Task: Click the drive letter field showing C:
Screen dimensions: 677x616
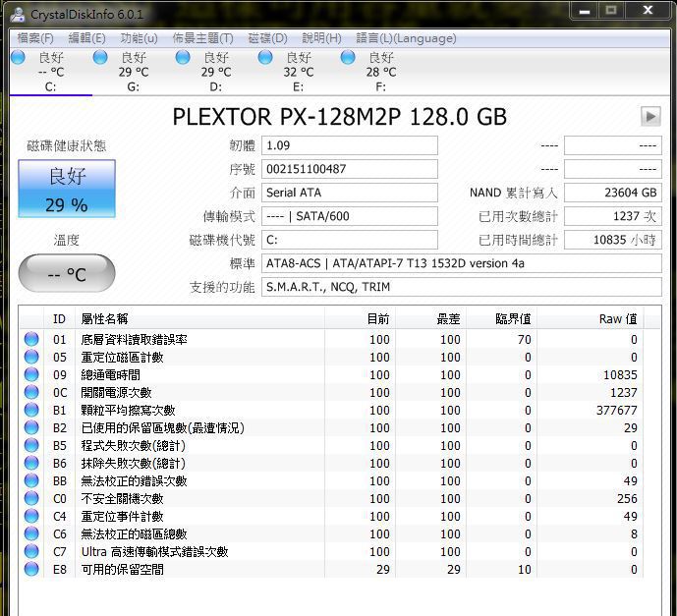Action: pyautogui.click(x=350, y=240)
